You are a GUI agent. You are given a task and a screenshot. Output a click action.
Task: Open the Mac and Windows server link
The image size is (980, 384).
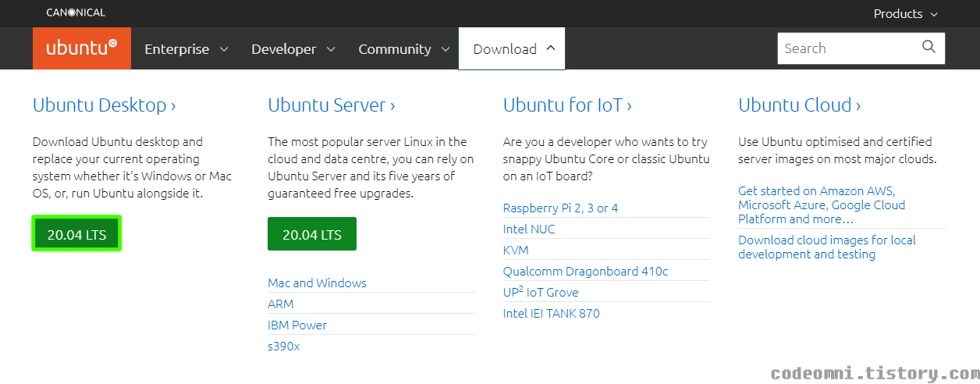tap(317, 283)
